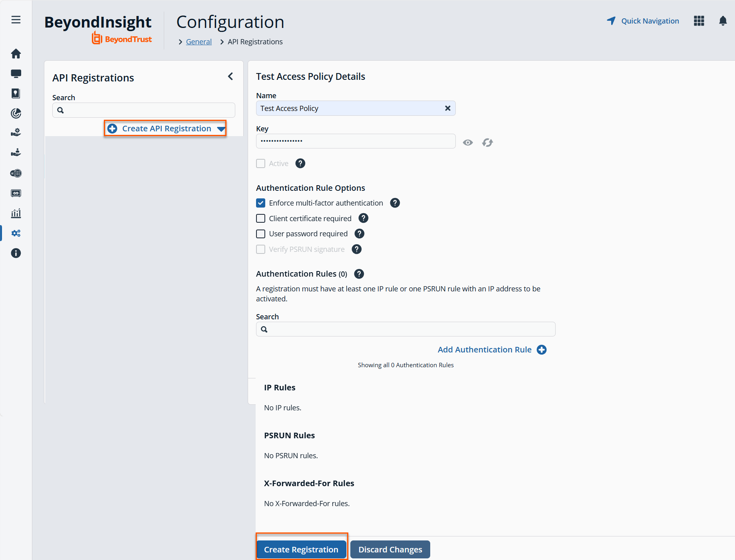Open help for Authentication Rules
The image size is (735, 560).
[359, 274]
